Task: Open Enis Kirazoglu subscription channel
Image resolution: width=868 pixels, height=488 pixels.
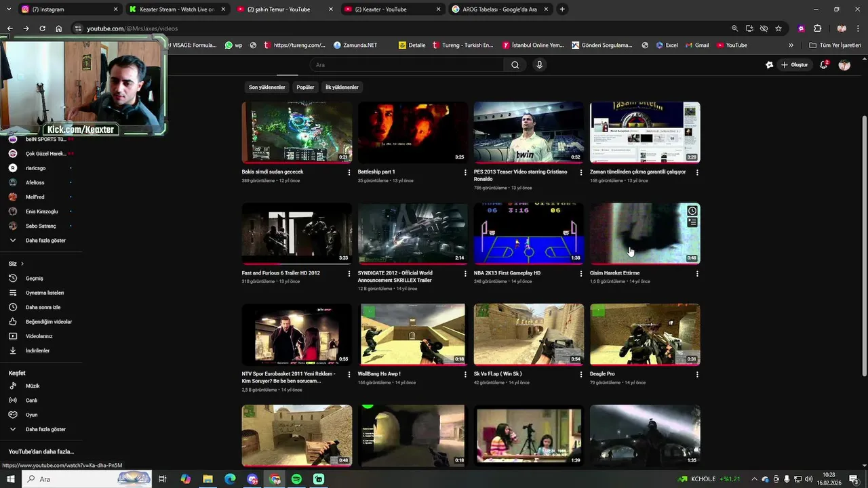Action: coord(41,211)
